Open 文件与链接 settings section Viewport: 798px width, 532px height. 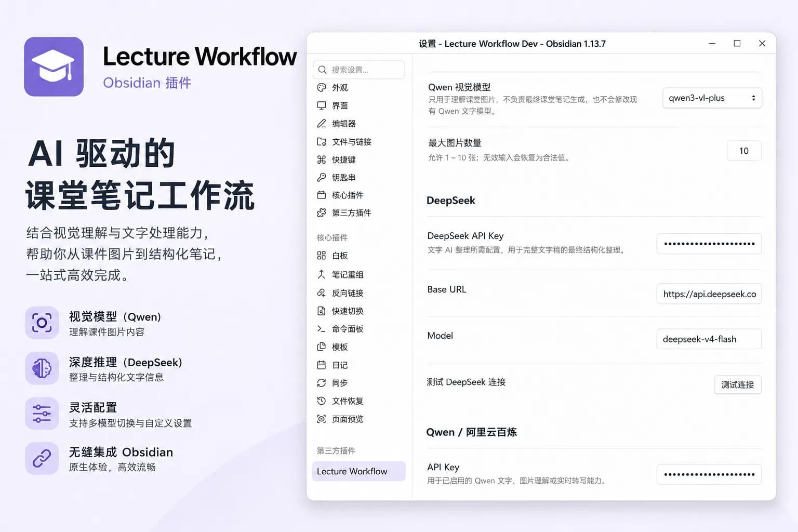tap(358, 142)
